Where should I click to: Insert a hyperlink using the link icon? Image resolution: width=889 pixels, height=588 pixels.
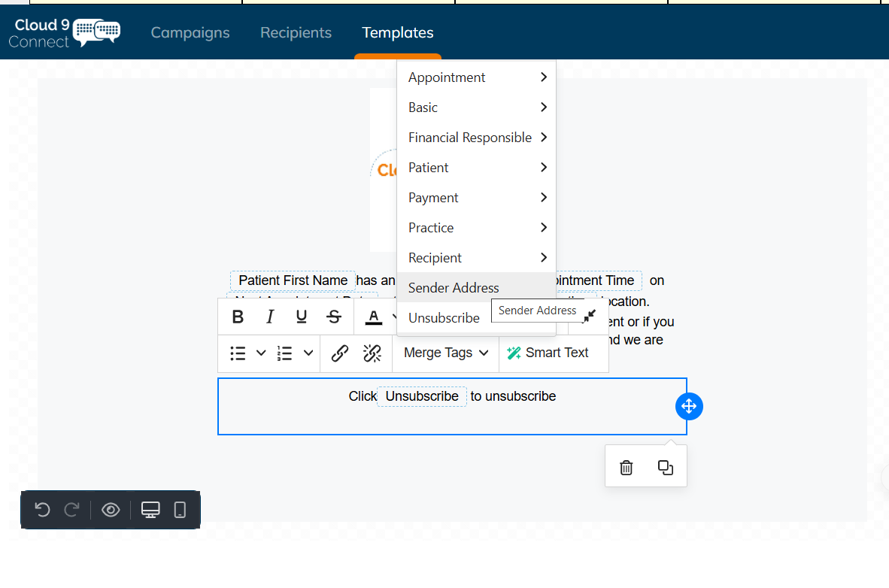coord(339,353)
